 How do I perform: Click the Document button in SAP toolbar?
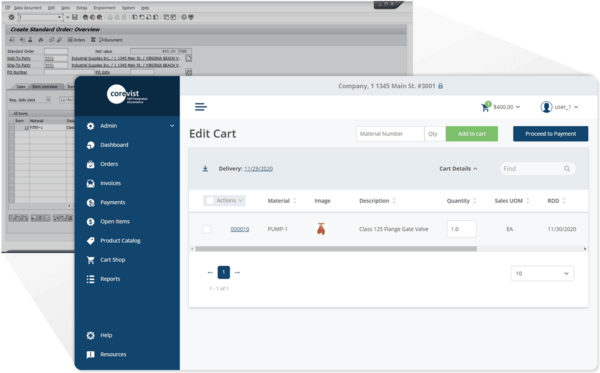[111, 40]
